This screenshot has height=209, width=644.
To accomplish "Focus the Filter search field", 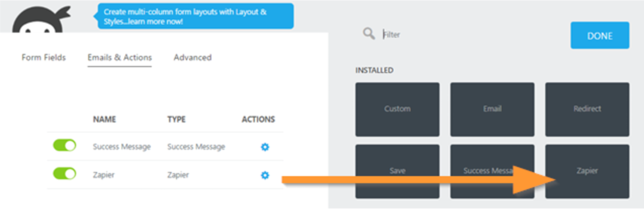I will click(x=464, y=34).
